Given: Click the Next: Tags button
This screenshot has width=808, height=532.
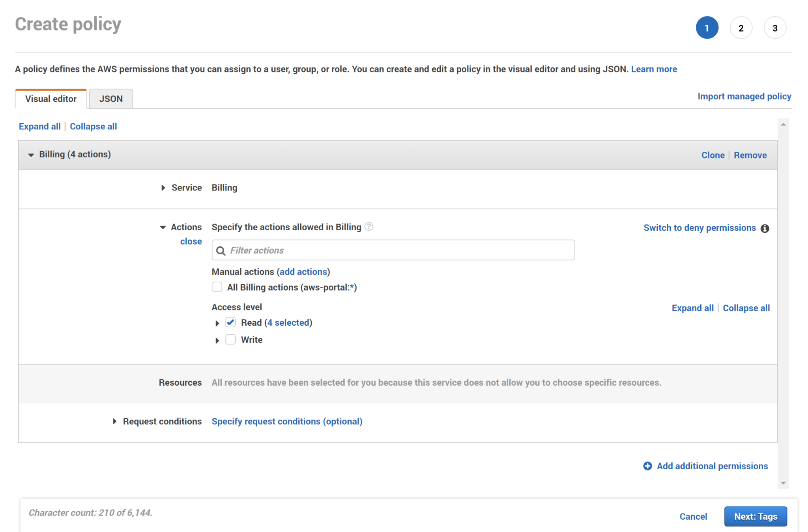Looking at the screenshot, I should tap(755, 516).
